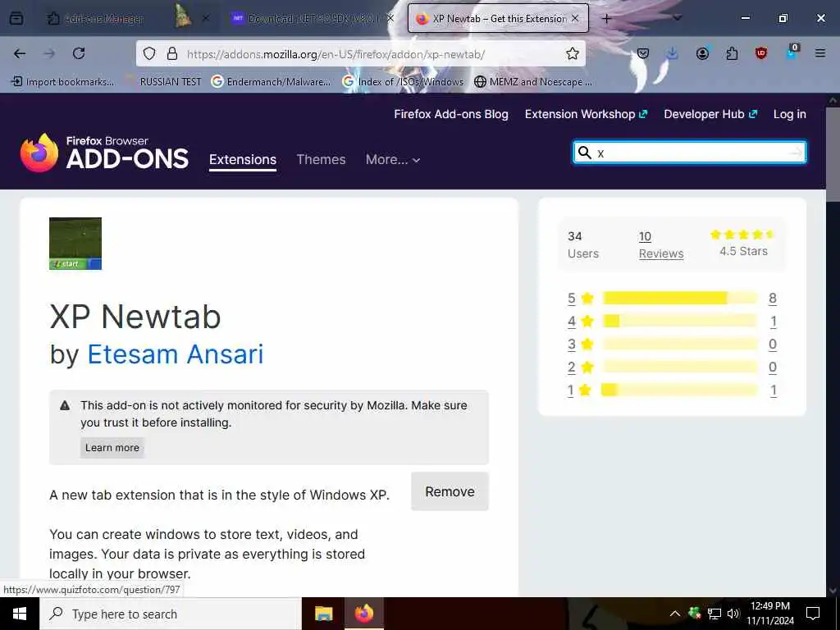Click Log in
The width and height of the screenshot is (840, 630).
(790, 114)
